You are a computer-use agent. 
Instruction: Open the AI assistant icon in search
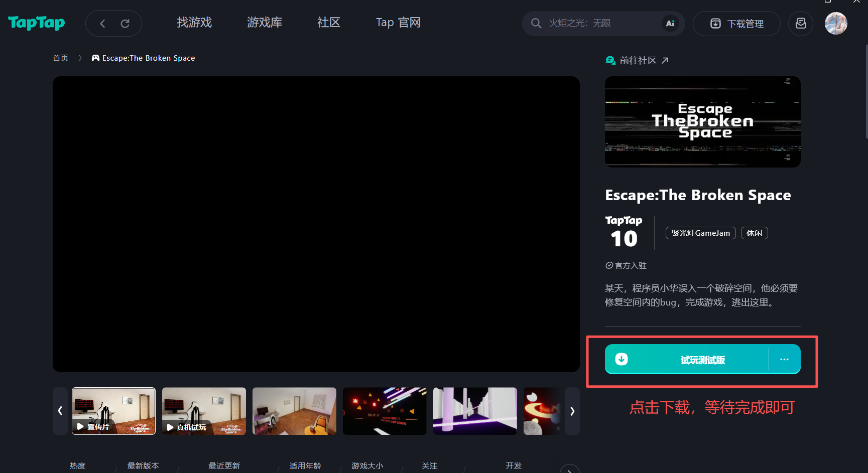[x=670, y=24]
